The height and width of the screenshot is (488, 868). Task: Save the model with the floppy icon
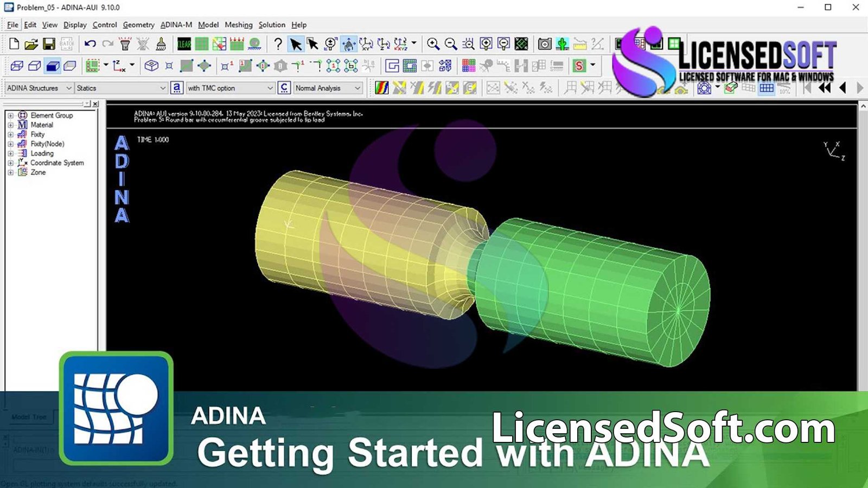pos(49,44)
